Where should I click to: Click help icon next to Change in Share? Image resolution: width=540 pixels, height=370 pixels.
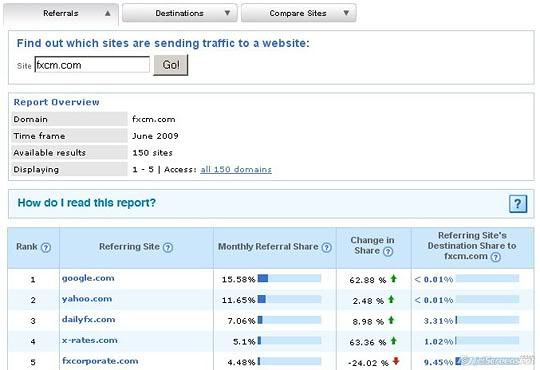[x=388, y=251]
